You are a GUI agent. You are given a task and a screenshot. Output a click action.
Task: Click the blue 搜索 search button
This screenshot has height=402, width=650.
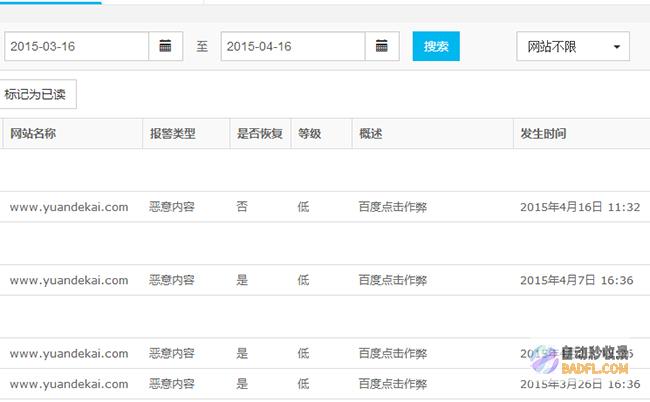point(436,46)
